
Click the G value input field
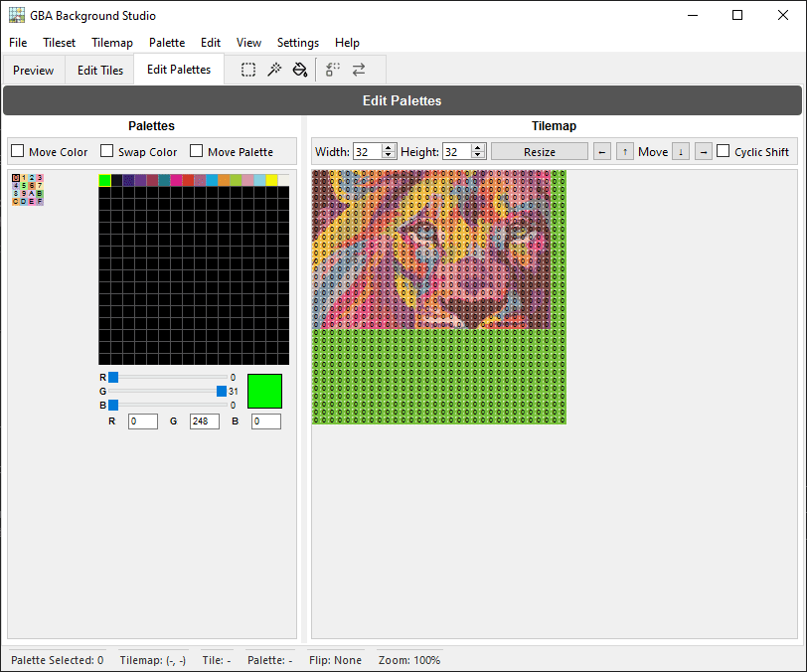204,421
